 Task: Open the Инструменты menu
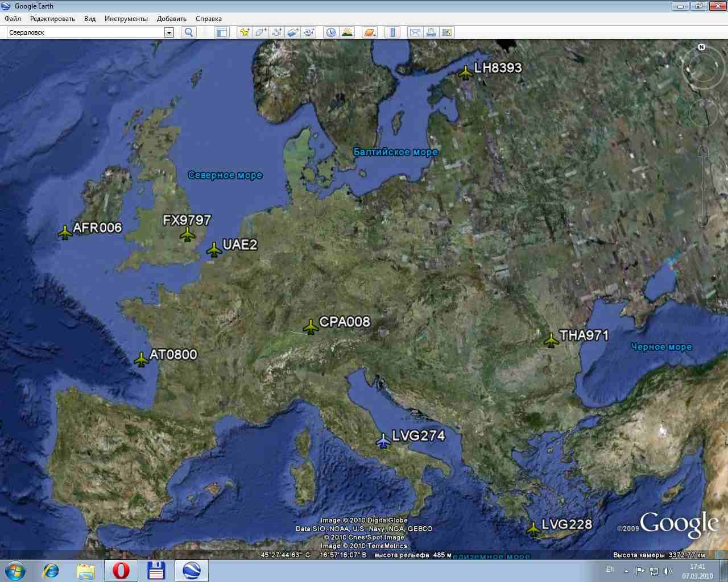point(126,19)
